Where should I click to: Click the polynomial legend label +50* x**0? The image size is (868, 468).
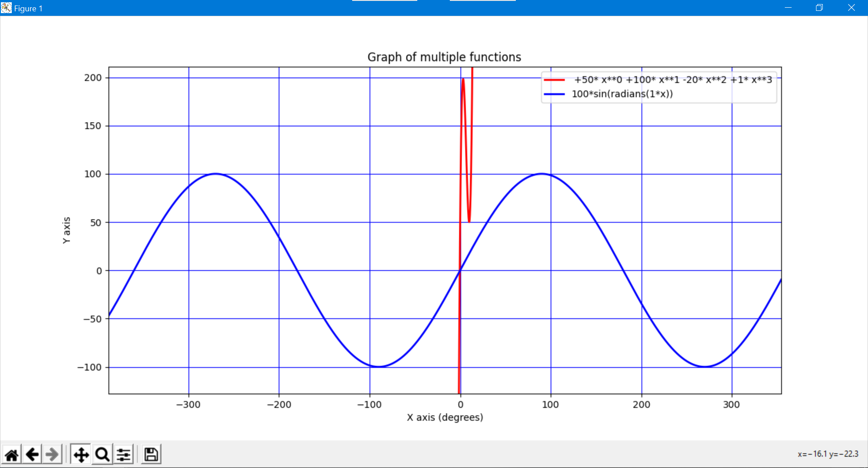598,80
